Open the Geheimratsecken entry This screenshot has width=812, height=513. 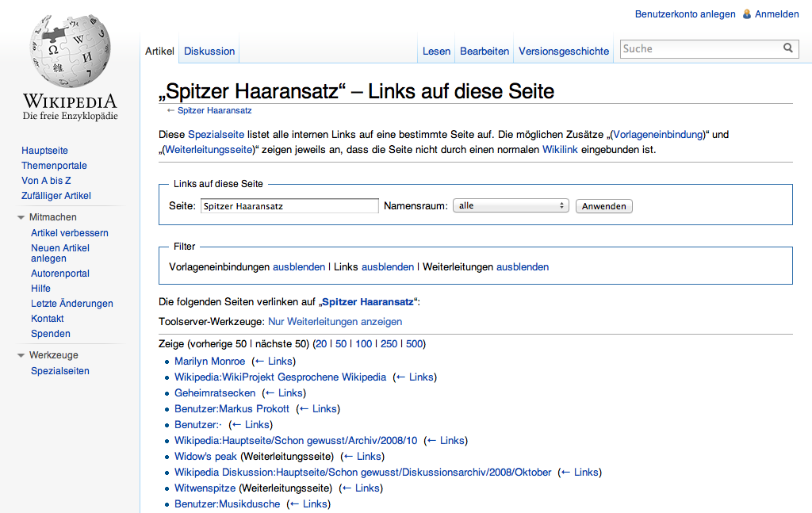tap(215, 393)
